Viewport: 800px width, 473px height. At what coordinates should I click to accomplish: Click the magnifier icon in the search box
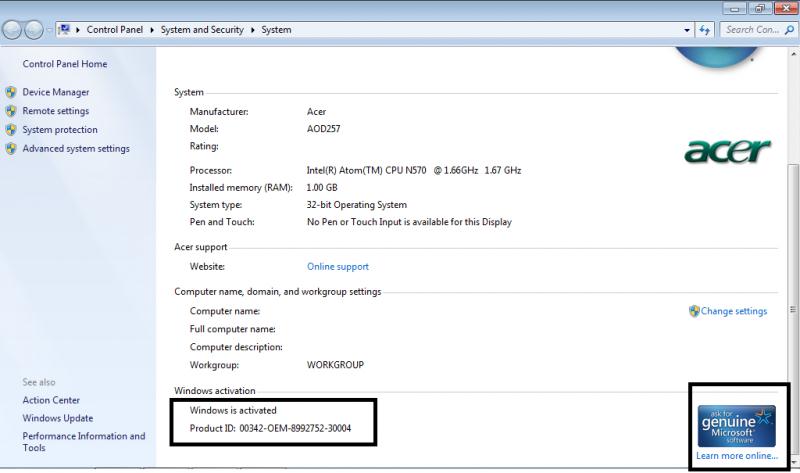(x=789, y=30)
